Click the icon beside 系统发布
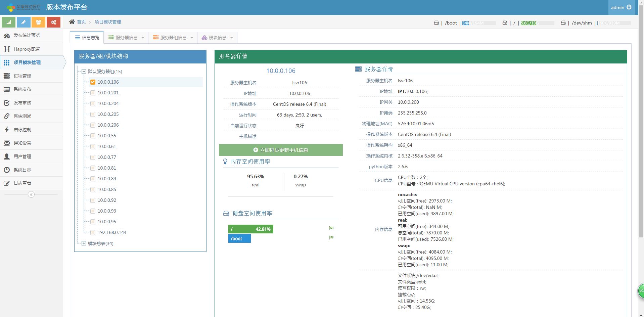 [7, 89]
